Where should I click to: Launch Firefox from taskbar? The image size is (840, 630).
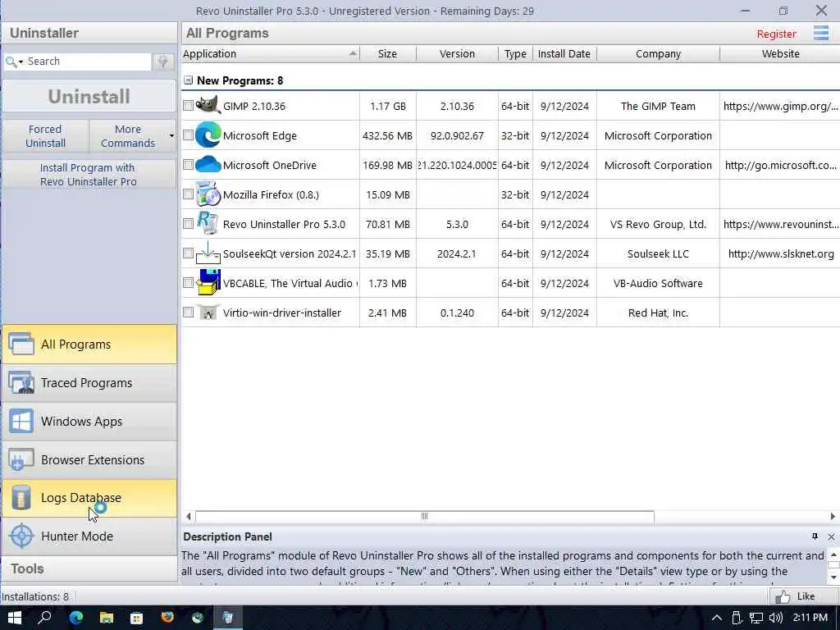click(167, 618)
